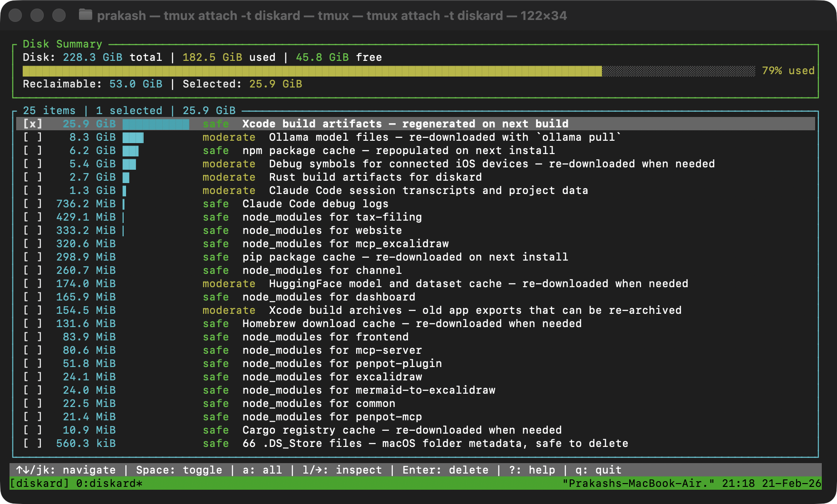Select the Cargo registry cache row
This screenshot has width=837, height=504.
pyautogui.click(x=416, y=430)
